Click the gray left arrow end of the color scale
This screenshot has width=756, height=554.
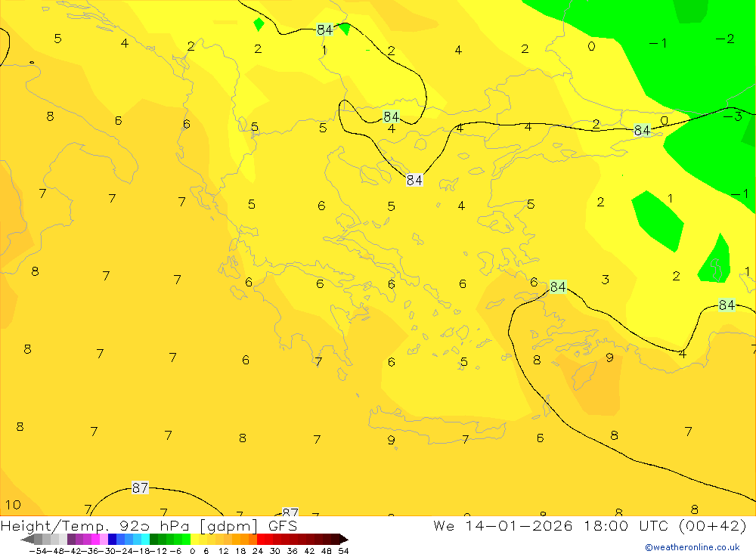[x=27, y=539]
